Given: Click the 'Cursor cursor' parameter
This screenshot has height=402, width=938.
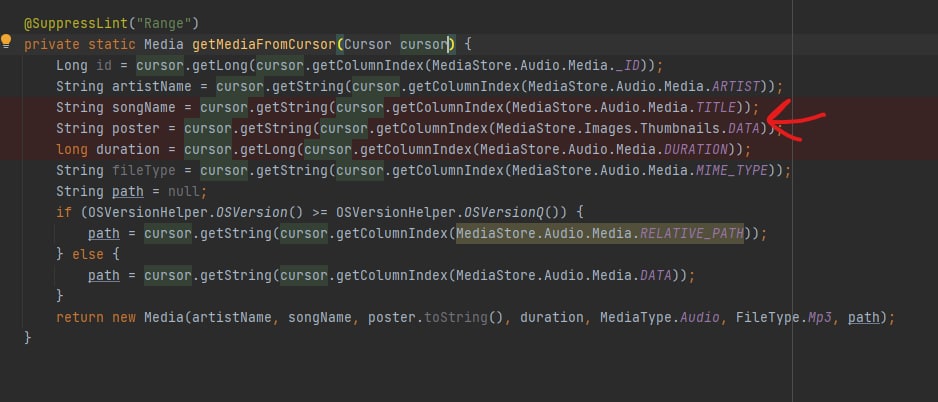Looking at the screenshot, I should coord(396,45).
